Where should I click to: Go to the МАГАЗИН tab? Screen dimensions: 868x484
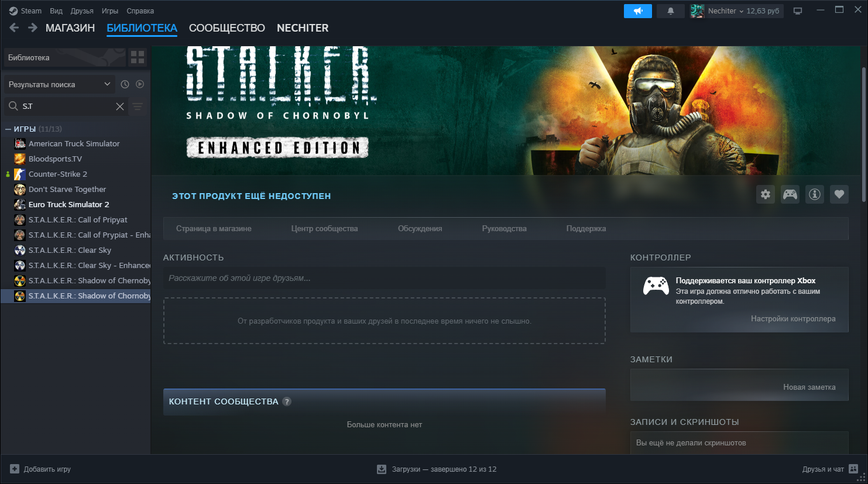pos(70,28)
